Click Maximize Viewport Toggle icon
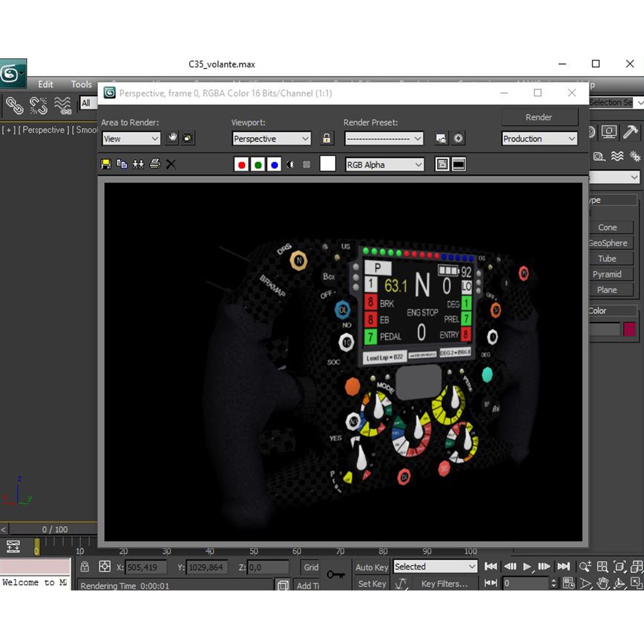This screenshot has height=644, width=644. (636, 583)
